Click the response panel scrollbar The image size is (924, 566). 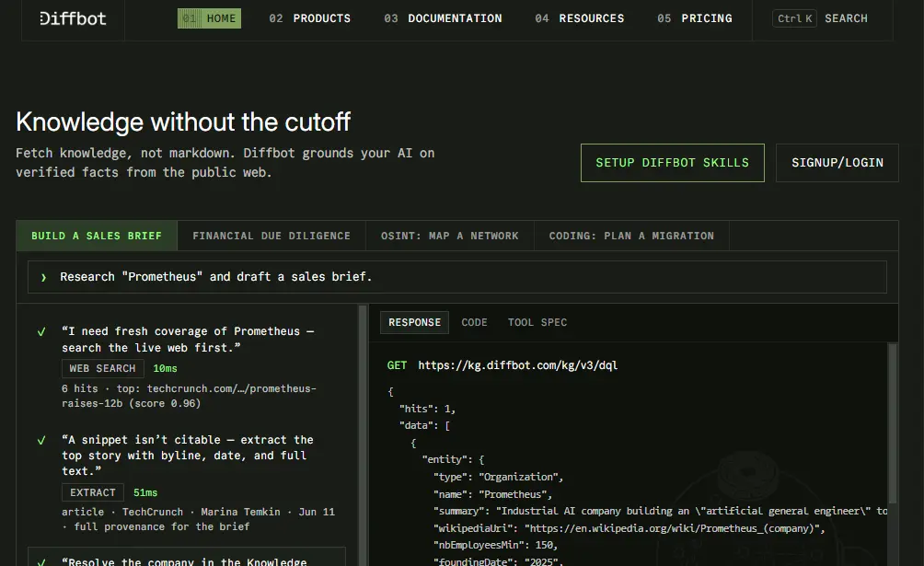[892, 423]
